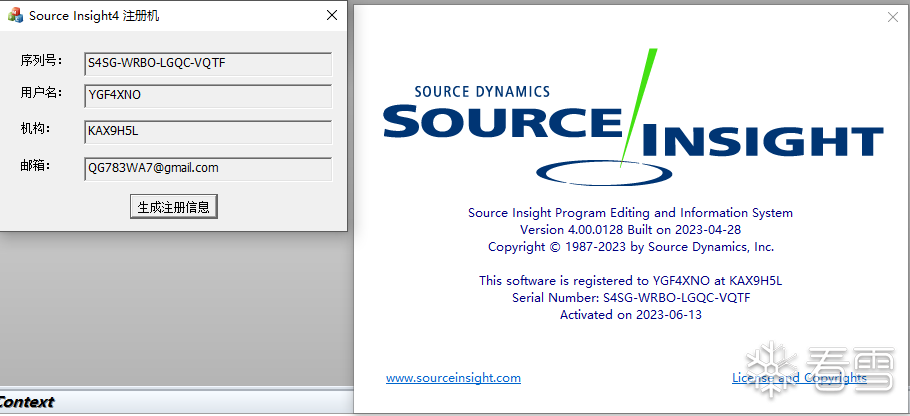Click the keygen app icon in title bar
The height and width of the screenshot is (416, 910).
pos(15,15)
